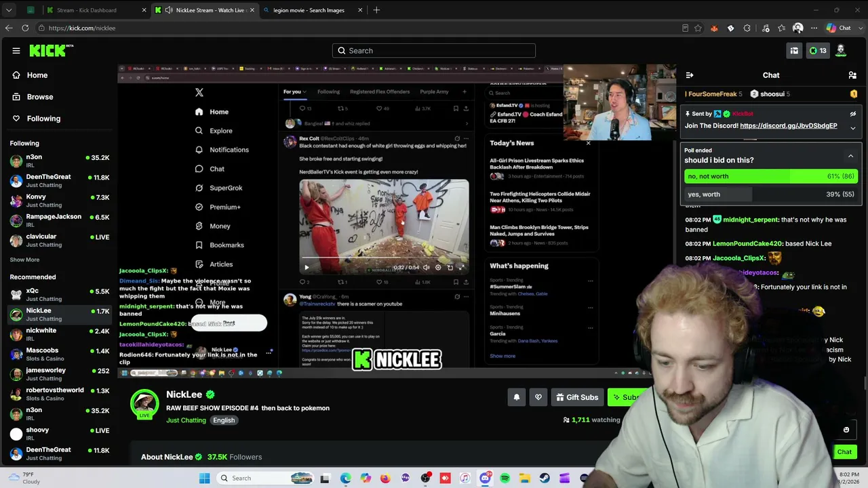The height and width of the screenshot is (488, 868).
Task: Open the profile avatar menu
Action: 841,50
